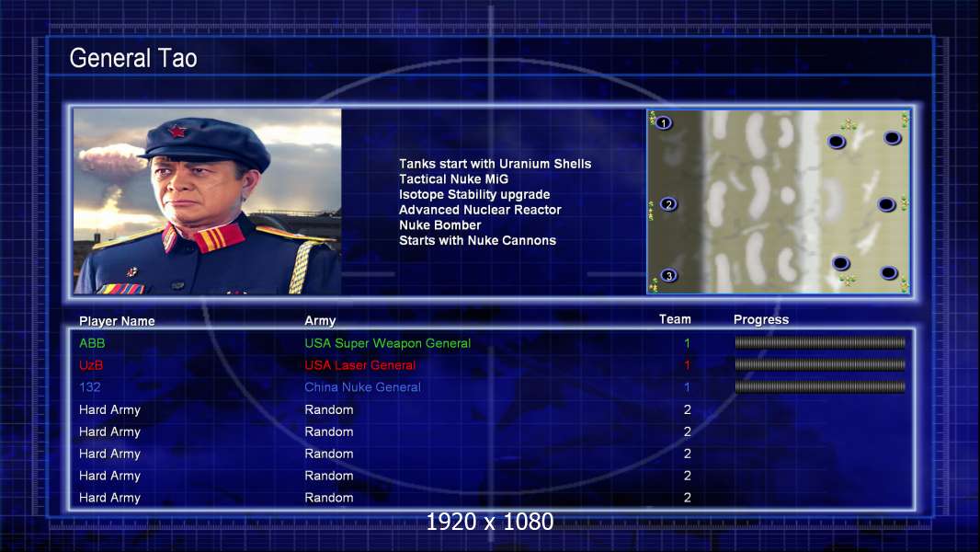Click start position marker 1 on the map

point(664,123)
